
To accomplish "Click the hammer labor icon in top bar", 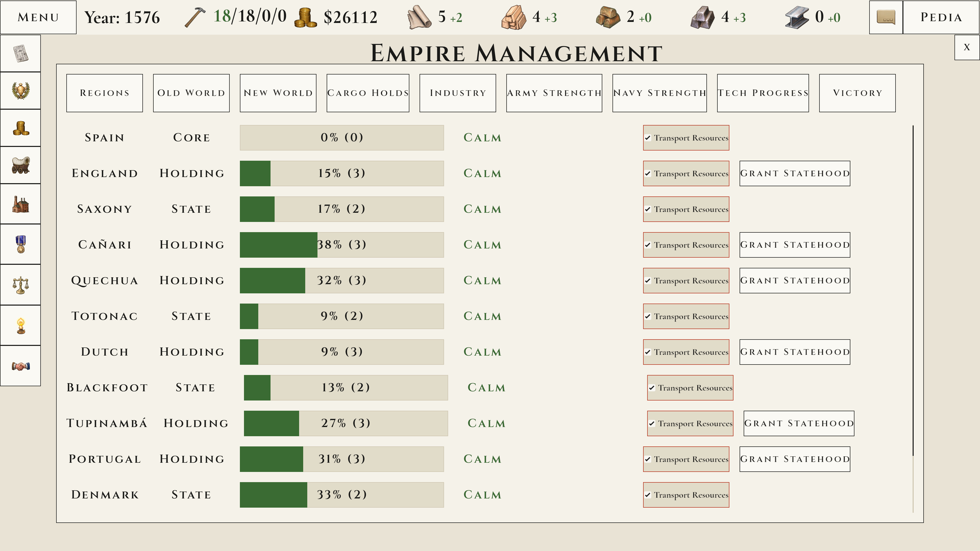I will [x=195, y=17].
